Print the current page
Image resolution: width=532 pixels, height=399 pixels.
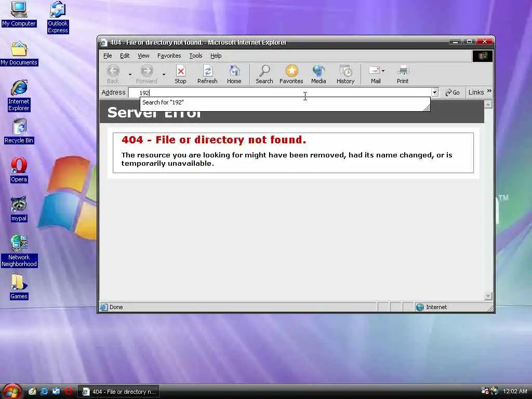403,74
